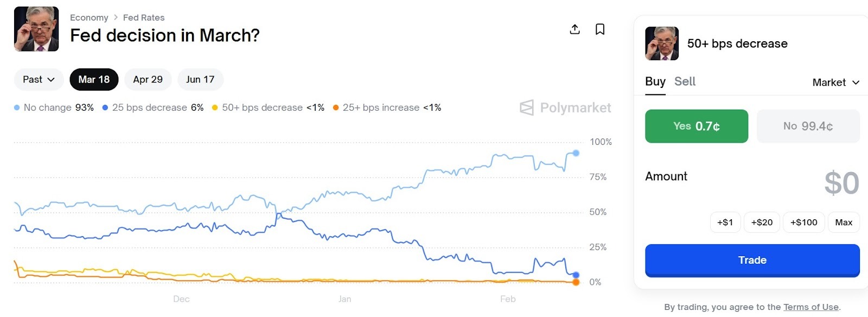Click the orange 25+ bps increase legend dot

(x=336, y=108)
